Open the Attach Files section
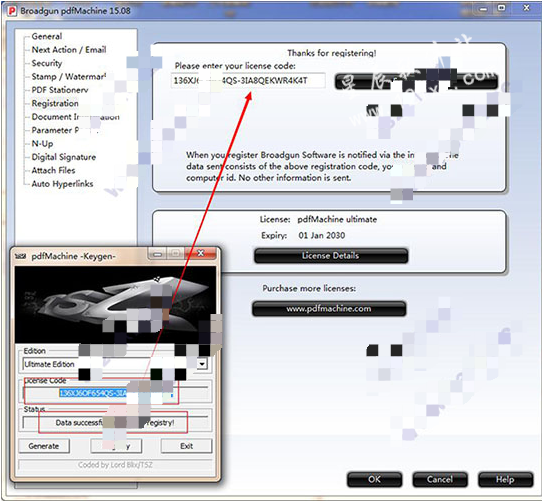Screen dimensions: 542x501 point(53,170)
